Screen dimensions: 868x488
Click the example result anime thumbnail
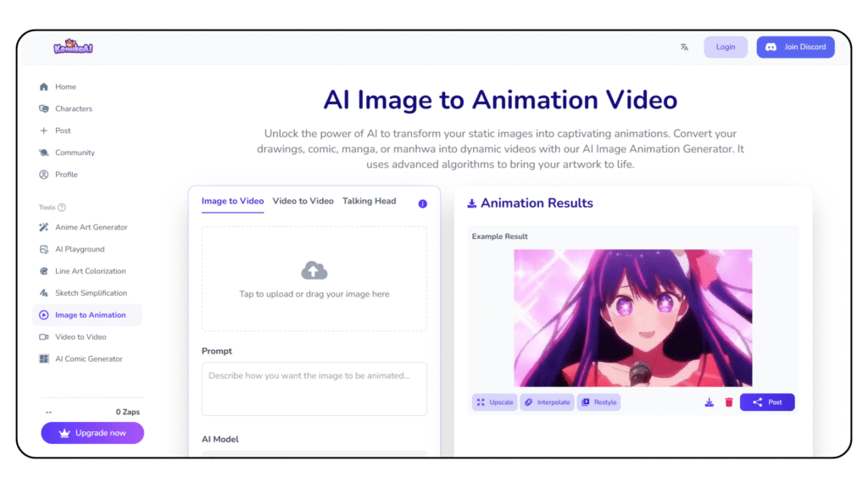[x=632, y=318]
